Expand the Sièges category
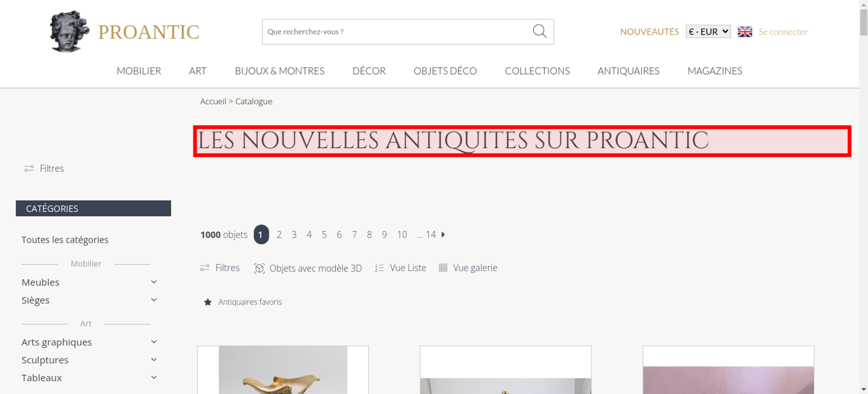The image size is (868, 394). (x=154, y=300)
